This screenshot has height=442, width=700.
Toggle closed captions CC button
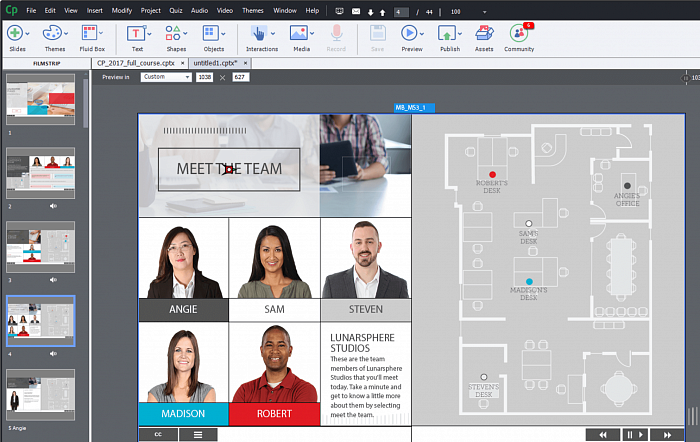point(158,435)
